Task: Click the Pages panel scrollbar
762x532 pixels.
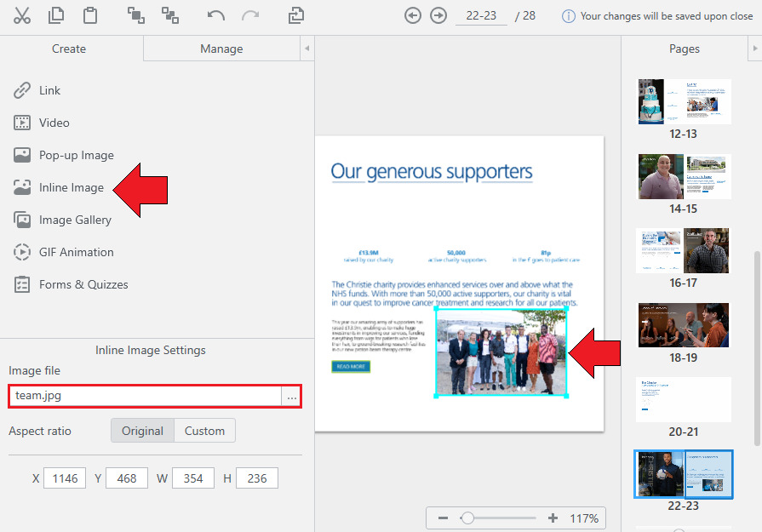Action: coord(757,348)
